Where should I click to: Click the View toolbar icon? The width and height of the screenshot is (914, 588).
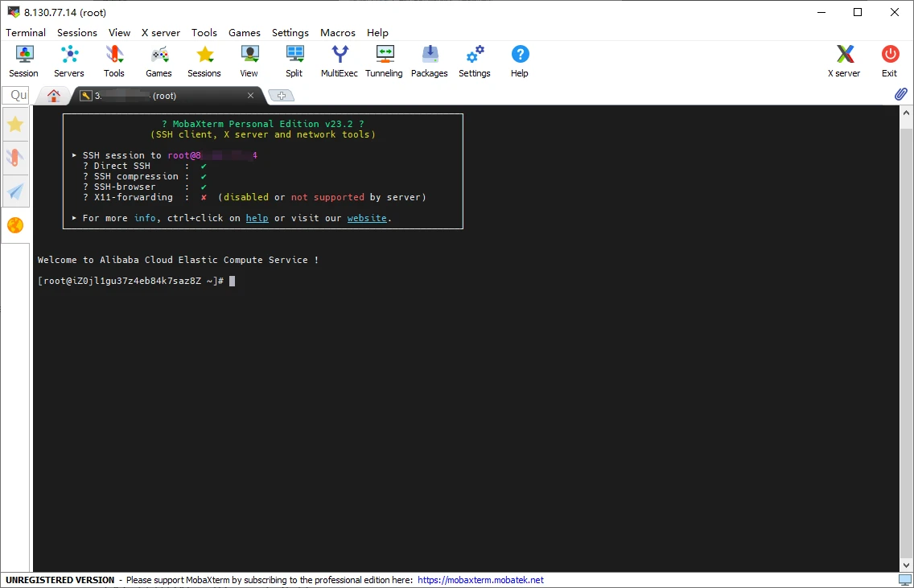click(249, 61)
